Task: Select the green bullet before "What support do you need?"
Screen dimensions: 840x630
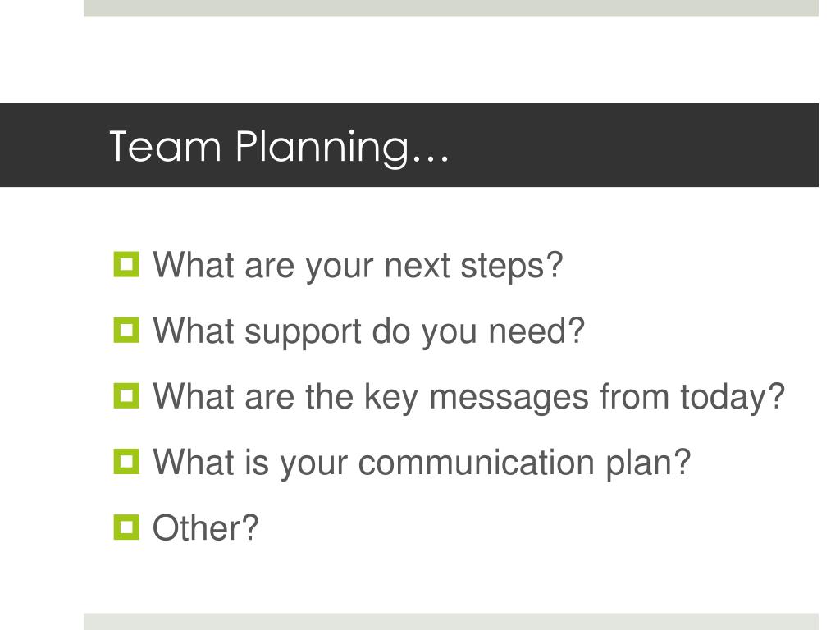Action: pos(126,331)
